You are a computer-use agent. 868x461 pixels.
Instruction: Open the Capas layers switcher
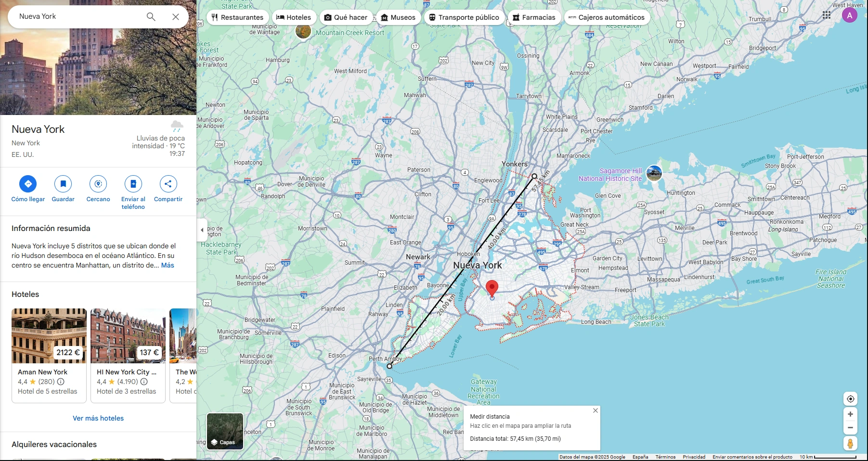225,431
